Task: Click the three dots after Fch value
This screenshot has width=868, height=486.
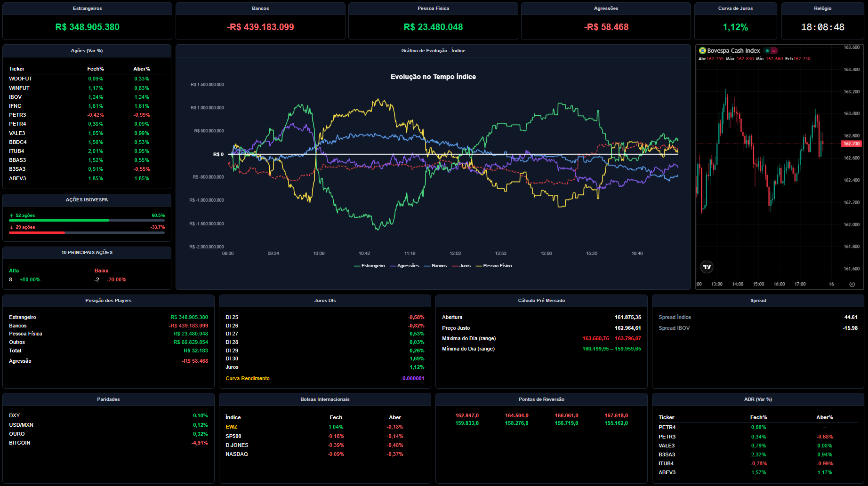Action: 814,59
